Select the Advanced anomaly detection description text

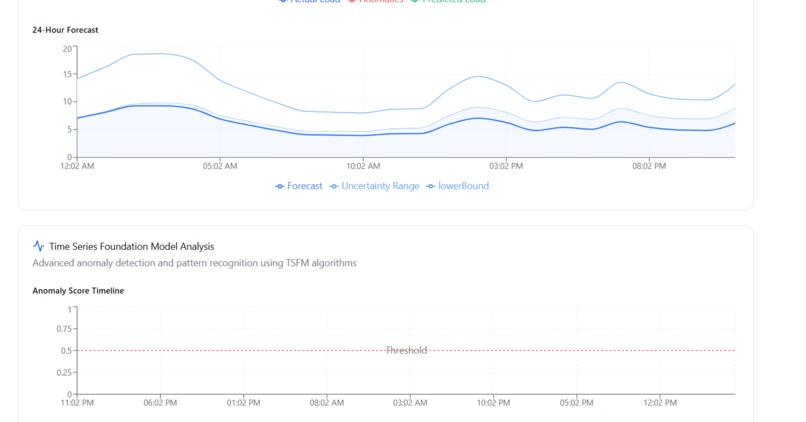coord(194,263)
